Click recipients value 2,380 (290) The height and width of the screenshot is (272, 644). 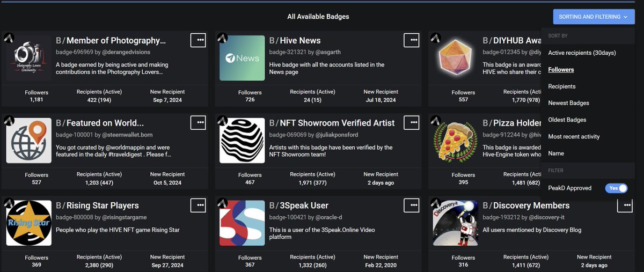[99, 265]
